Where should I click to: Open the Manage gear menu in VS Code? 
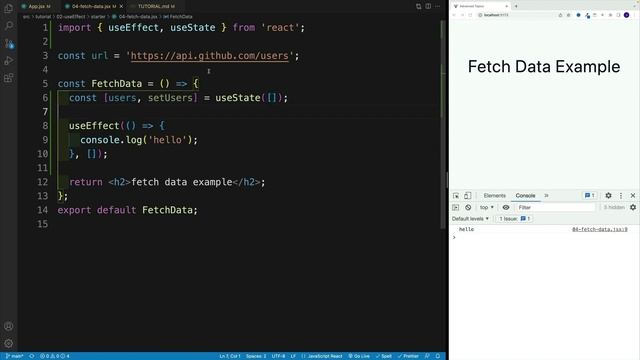[x=8, y=343]
